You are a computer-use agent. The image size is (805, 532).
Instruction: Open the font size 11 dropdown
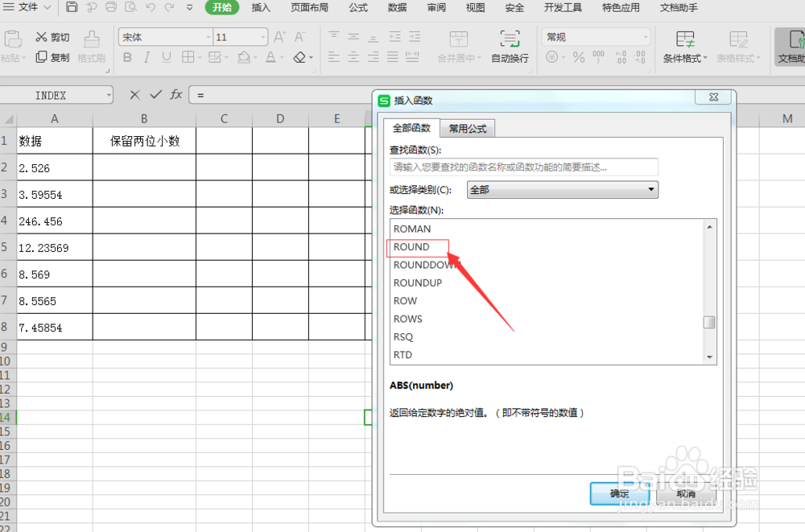click(x=263, y=37)
